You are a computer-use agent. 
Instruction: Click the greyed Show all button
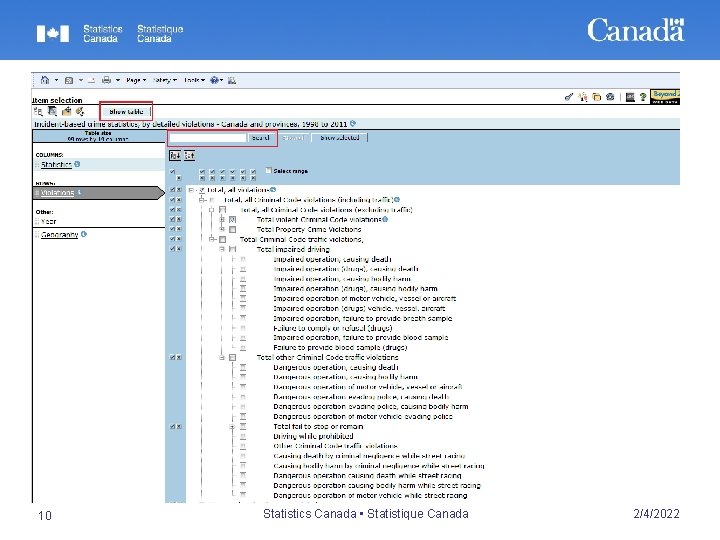point(293,138)
